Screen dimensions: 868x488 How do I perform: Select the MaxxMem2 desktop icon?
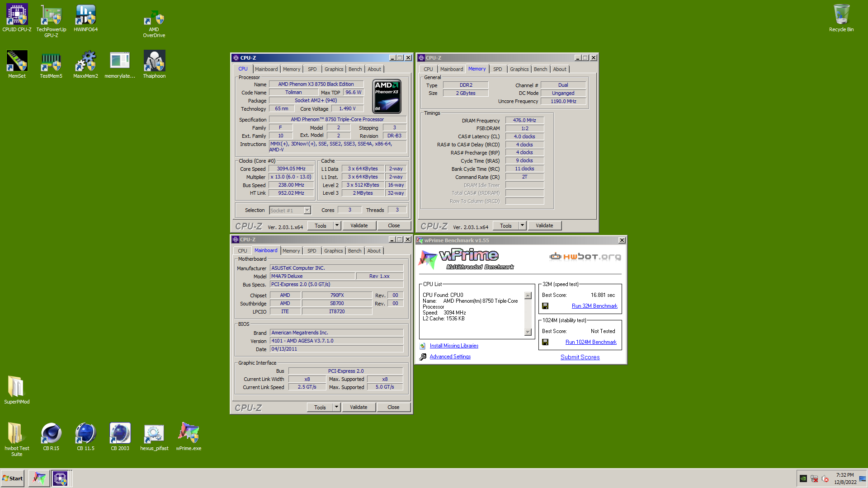point(85,64)
